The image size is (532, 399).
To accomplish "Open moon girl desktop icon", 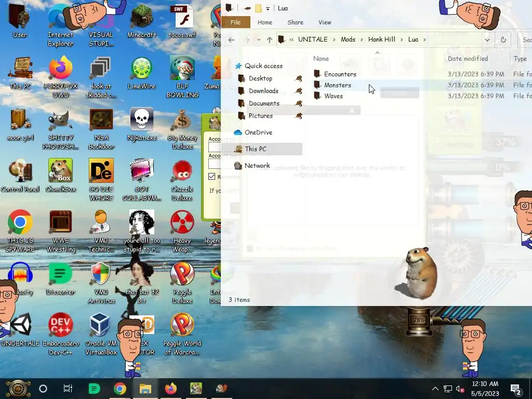I will pos(20,125).
